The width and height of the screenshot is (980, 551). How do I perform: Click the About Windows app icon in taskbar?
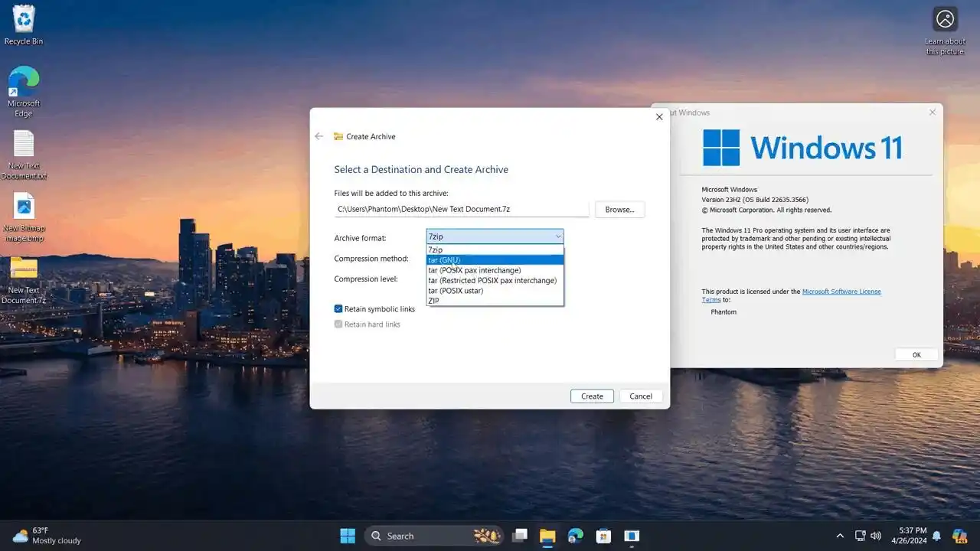632,536
